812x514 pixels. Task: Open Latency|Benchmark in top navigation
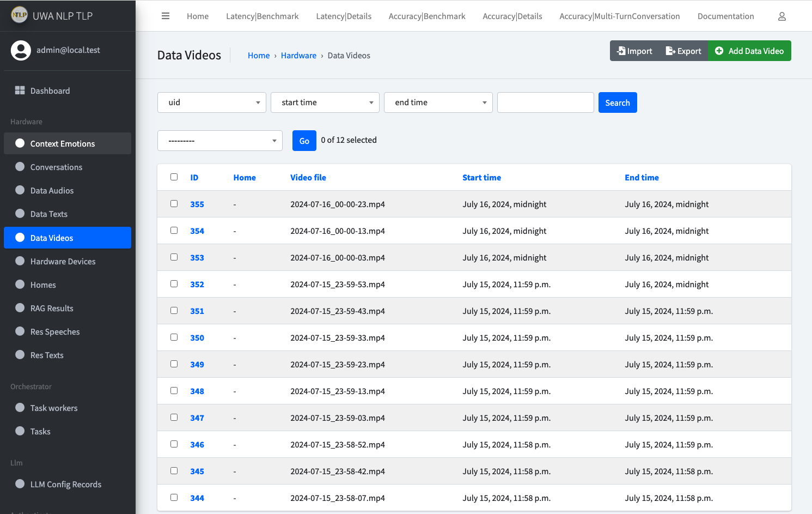(x=262, y=16)
